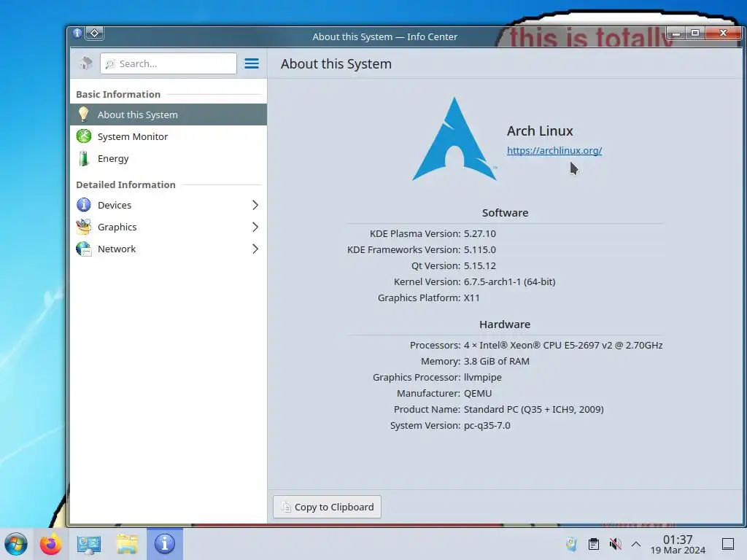This screenshot has height=560, width=747.
Task: Click the lightbulb icon for About this System
Action: tap(83, 114)
